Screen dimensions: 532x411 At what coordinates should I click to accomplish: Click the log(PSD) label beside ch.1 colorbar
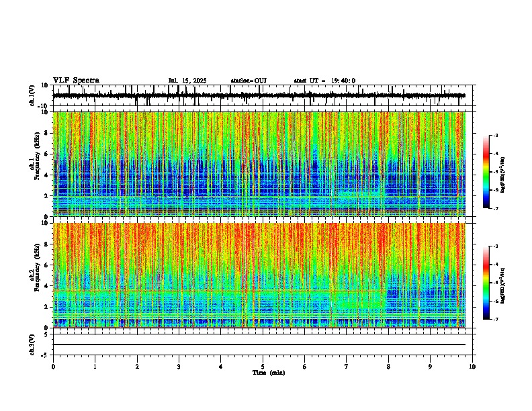coord(502,175)
